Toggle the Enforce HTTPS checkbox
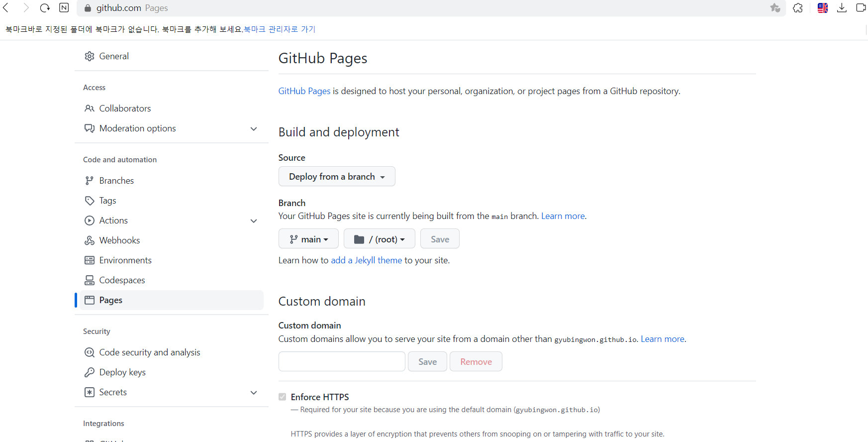Screen dimensions: 868x442 tap(283, 397)
